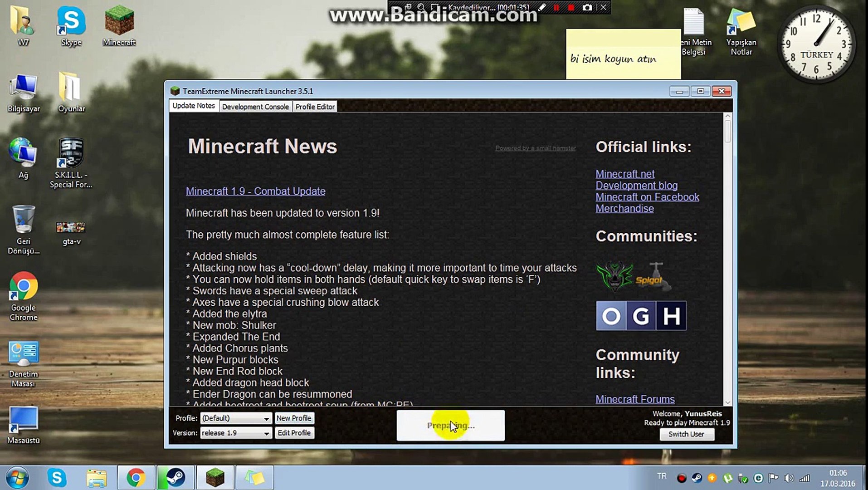Switch to Steam in the taskbar
The height and width of the screenshot is (490, 868).
click(176, 478)
